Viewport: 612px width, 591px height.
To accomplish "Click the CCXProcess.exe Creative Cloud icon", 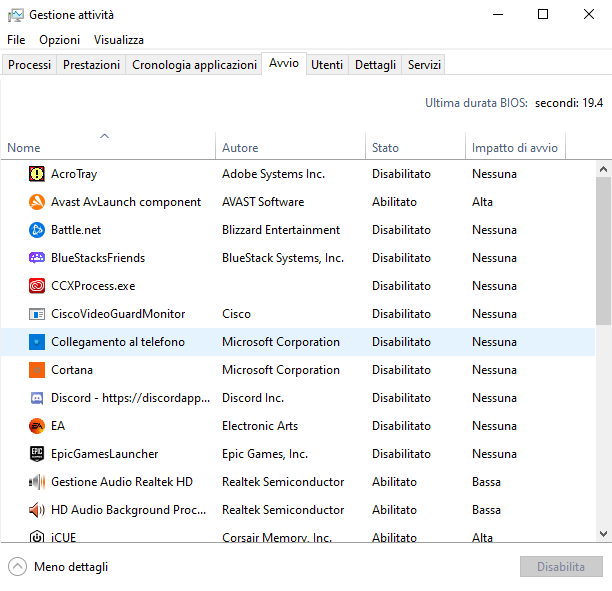I will pyautogui.click(x=37, y=286).
